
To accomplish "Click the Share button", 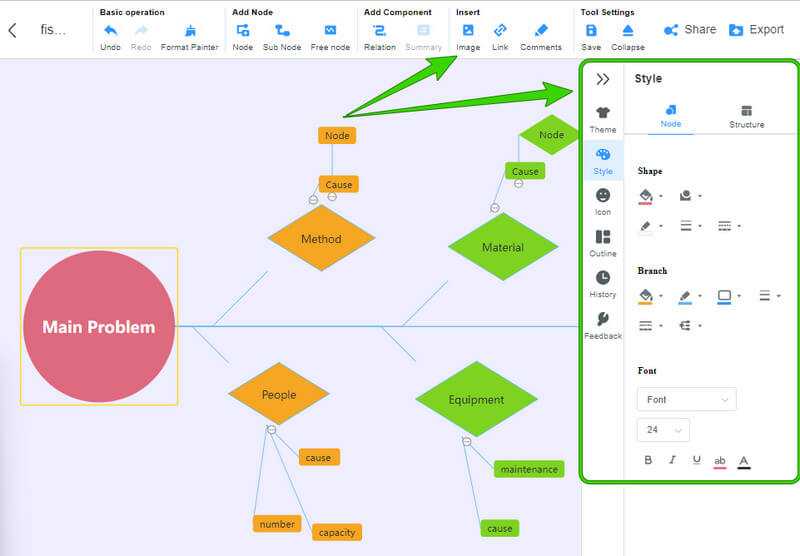I will click(x=690, y=30).
